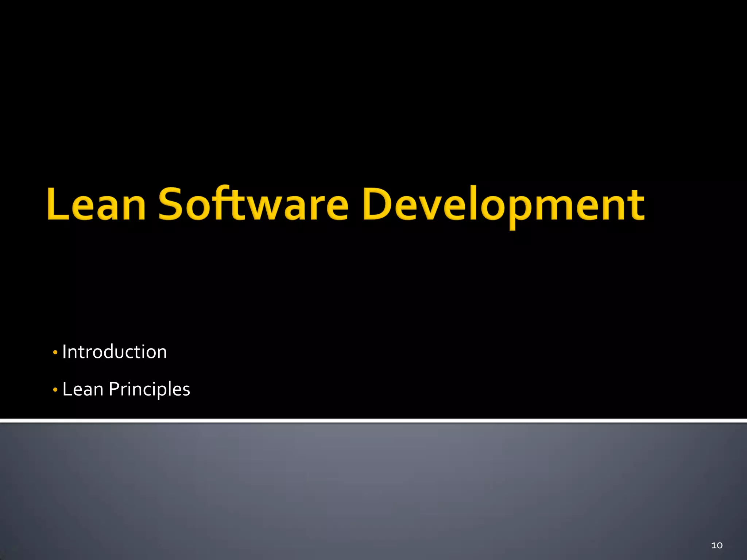Click the capital "P" in Principles
The image size is (747, 560).
coord(114,389)
